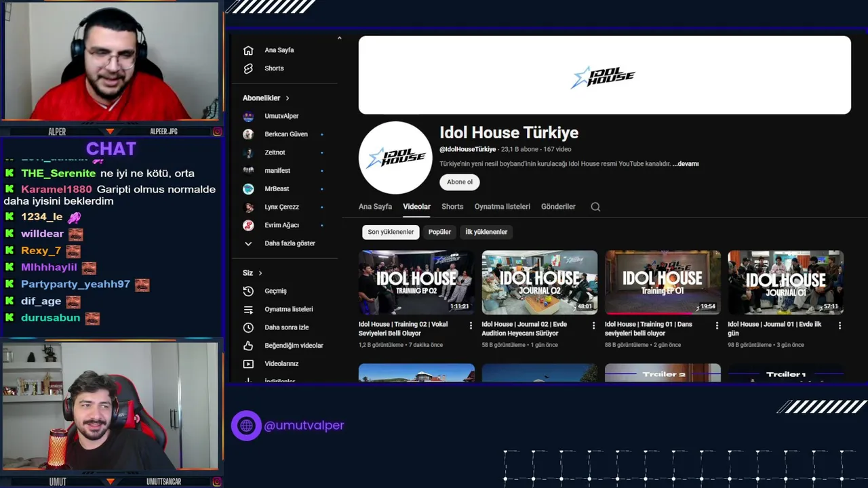Play Journal 02 video thumbnail

point(540,283)
